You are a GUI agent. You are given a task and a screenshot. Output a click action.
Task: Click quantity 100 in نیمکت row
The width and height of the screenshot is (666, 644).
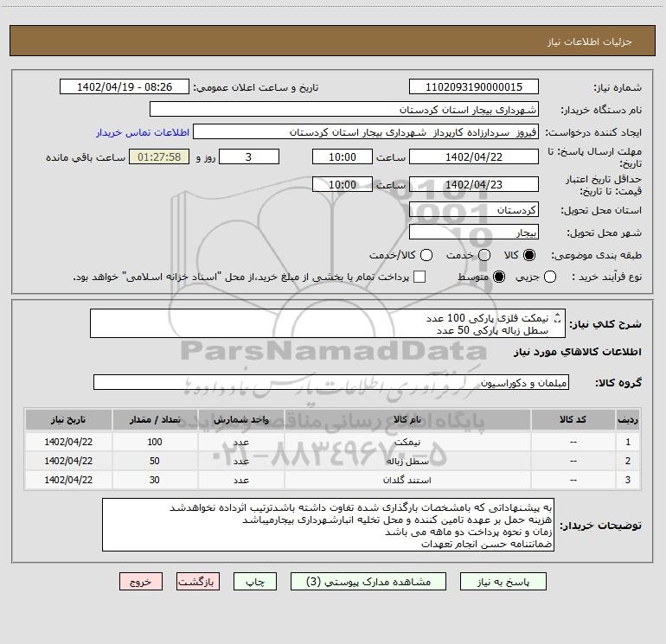pos(155,442)
